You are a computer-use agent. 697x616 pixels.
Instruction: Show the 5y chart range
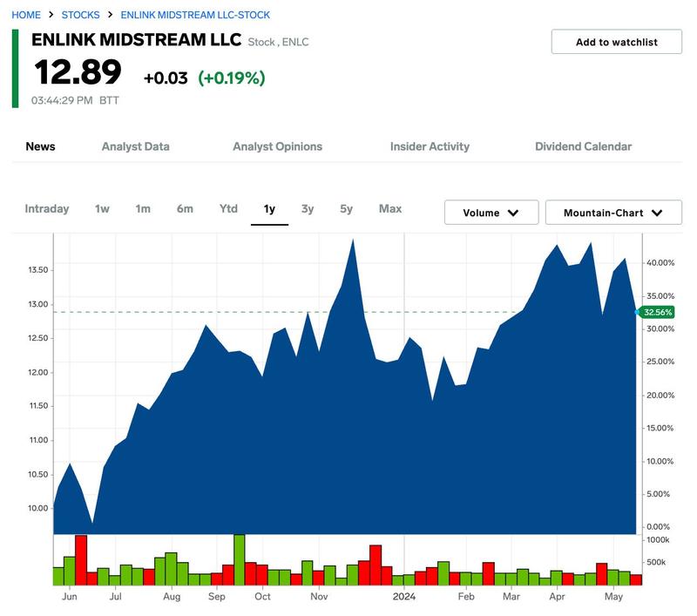click(x=346, y=208)
